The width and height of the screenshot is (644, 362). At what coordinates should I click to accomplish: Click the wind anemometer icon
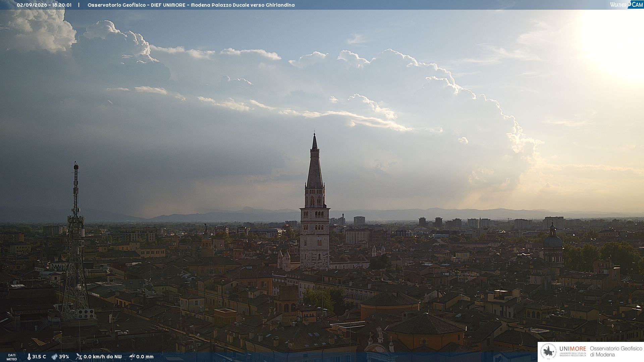[79, 357]
